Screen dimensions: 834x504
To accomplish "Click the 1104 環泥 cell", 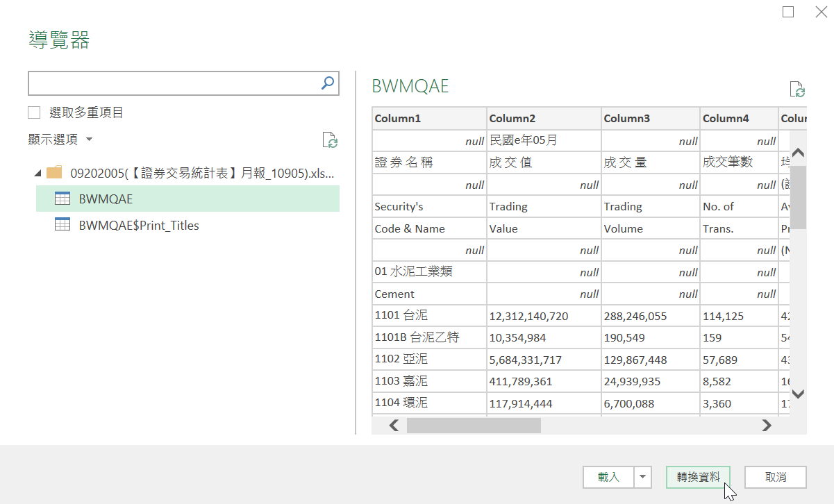I will point(430,403).
